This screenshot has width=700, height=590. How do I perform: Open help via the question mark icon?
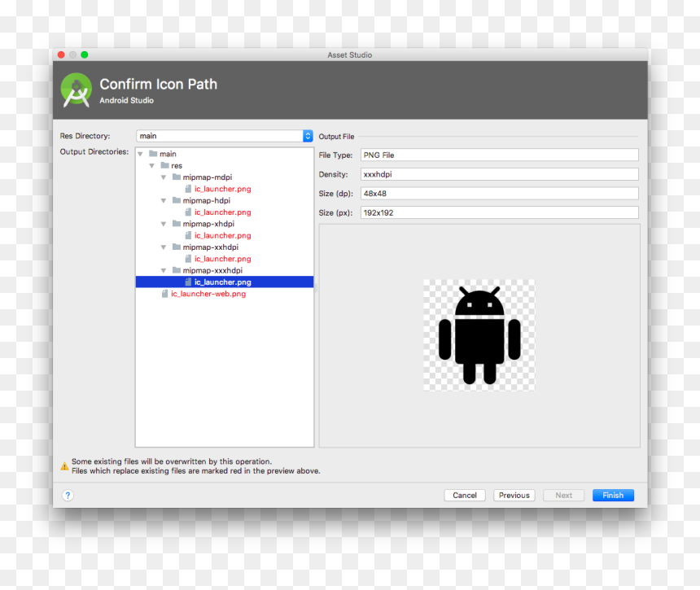pyautogui.click(x=68, y=495)
